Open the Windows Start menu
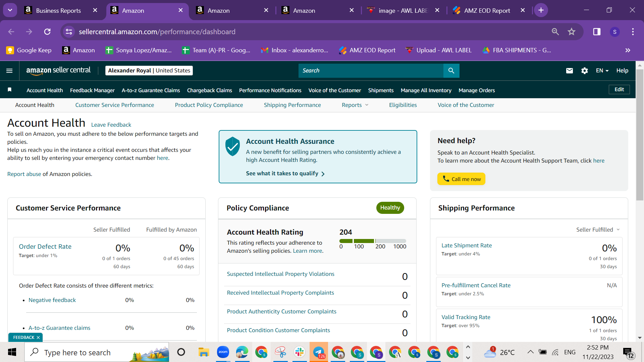Image resolution: width=644 pixels, height=362 pixels. coord(12,352)
